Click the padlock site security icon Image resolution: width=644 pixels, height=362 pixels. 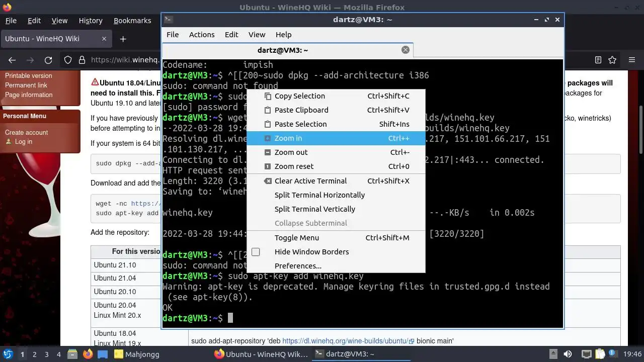coord(82,60)
